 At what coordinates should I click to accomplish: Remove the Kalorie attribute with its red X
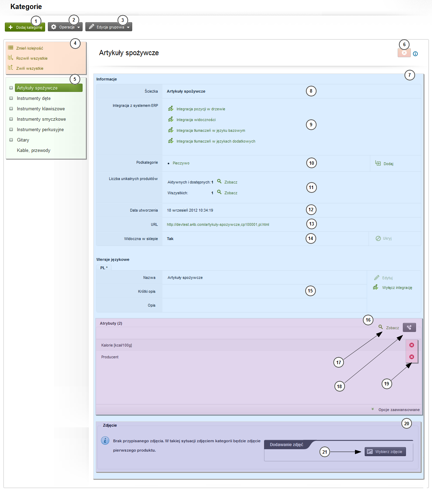pos(412,345)
